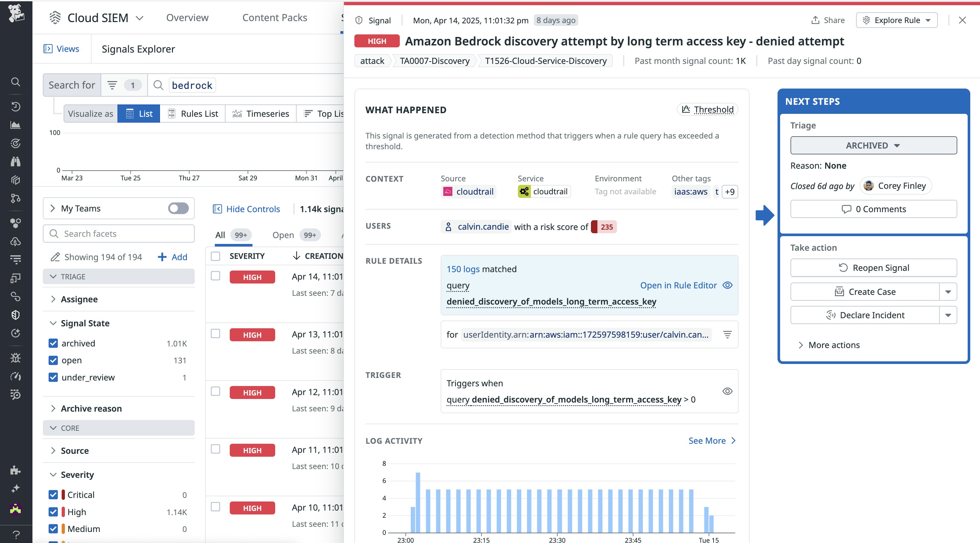This screenshot has width=980, height=543.
Task: Toggle the My Teams switch
Action: (178, 208)
